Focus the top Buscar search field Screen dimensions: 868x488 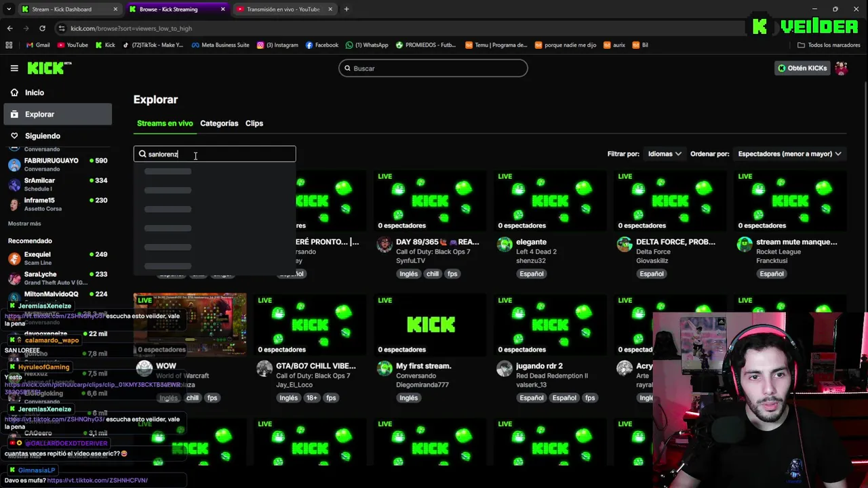[433, 68]
